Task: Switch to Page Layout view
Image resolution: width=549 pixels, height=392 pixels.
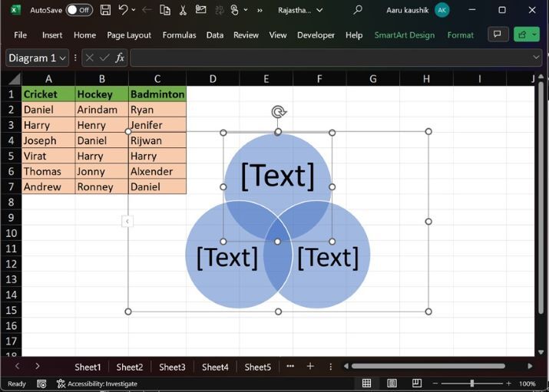Action: 392,384
